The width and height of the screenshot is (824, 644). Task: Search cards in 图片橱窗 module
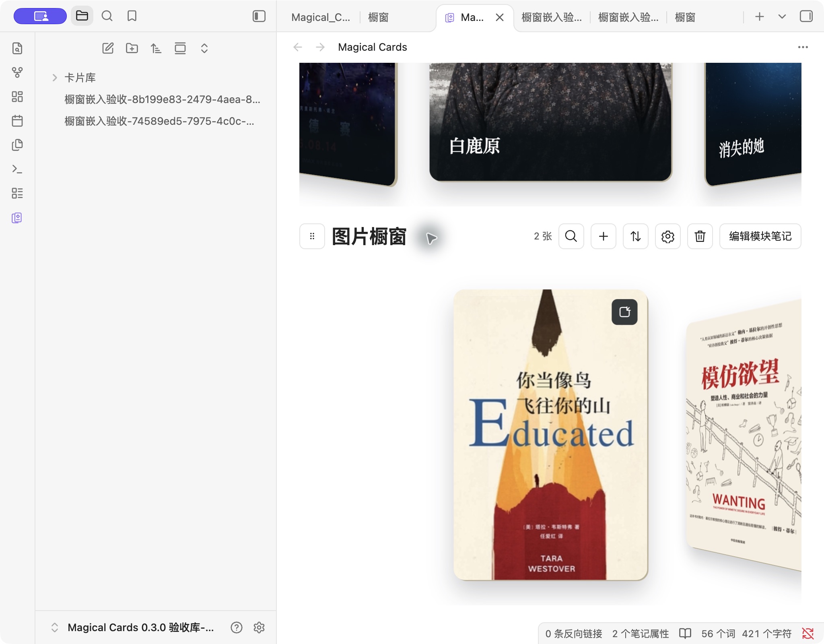click(571, 236)
